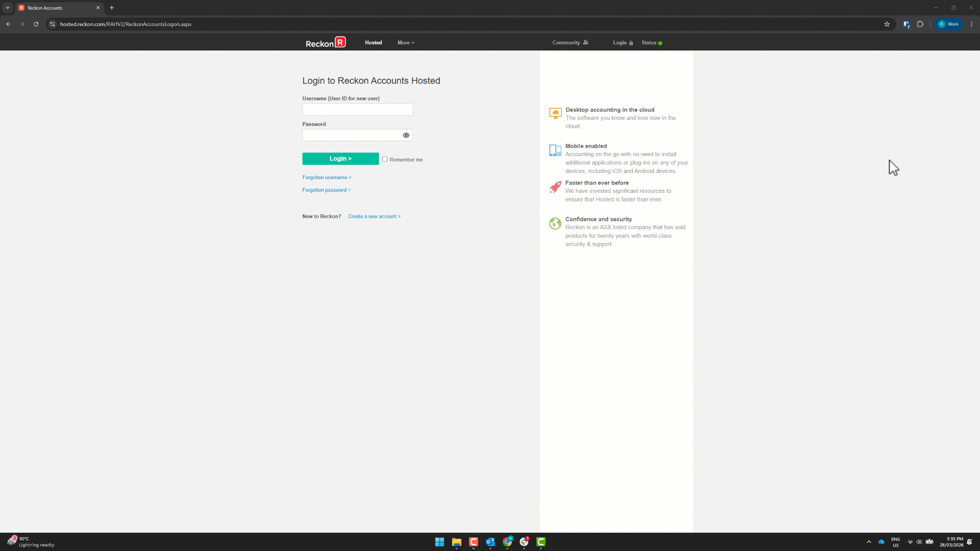Expand hidden icons chevron in system tray

coord(869,542)
